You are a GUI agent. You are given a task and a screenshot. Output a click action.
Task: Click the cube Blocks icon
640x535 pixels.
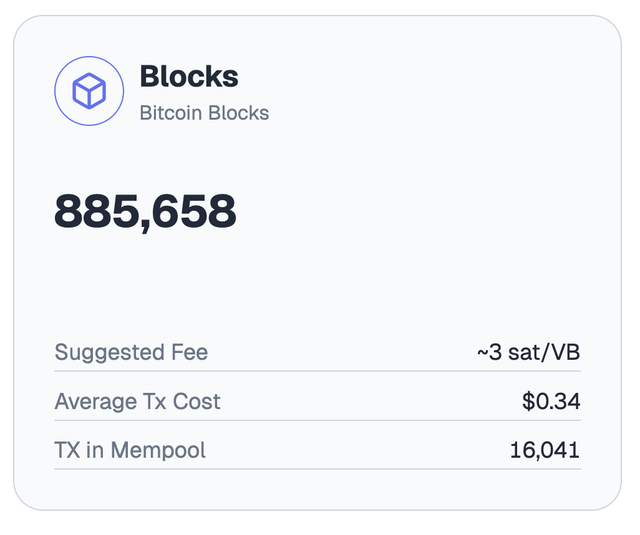click(89, 91)
